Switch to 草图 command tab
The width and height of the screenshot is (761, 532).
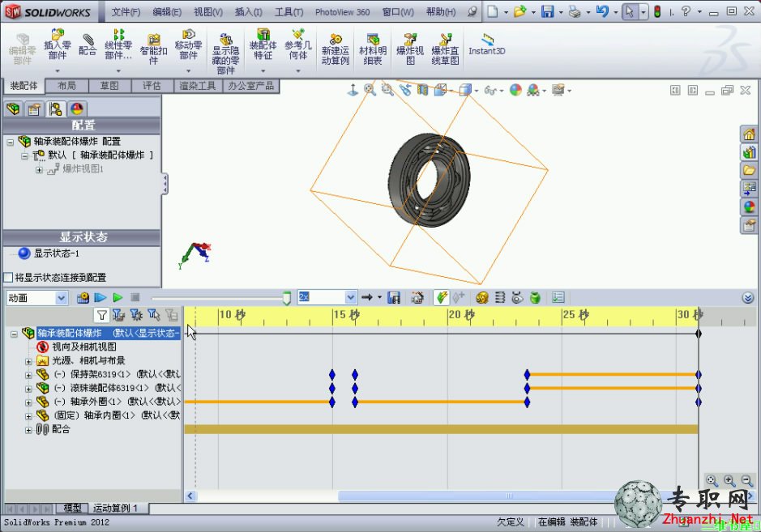pos(109,86)
